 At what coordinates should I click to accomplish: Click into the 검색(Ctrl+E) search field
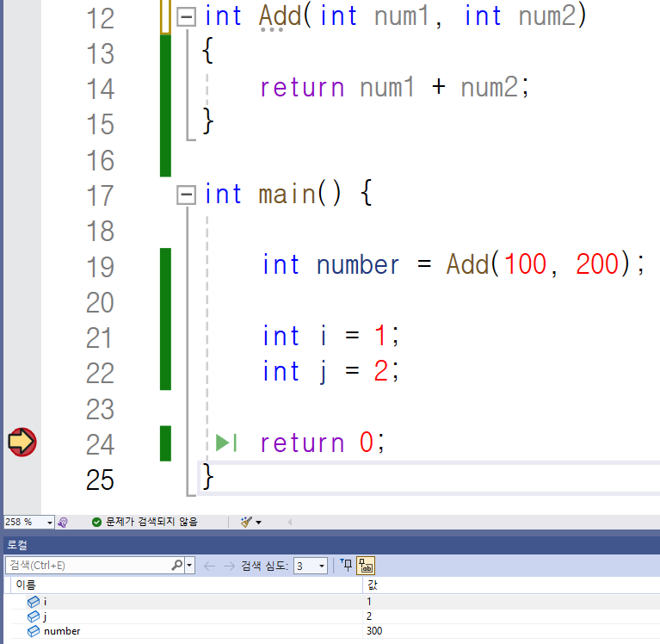(x=88, y=566)
